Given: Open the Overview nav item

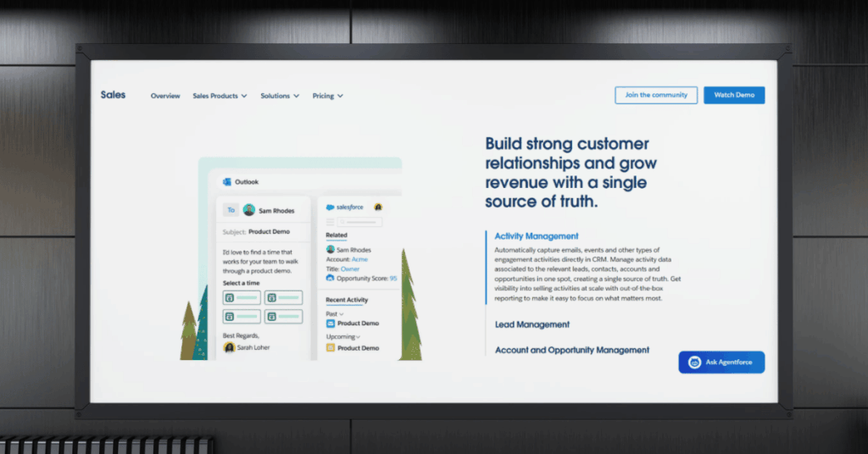Looking at the screenshot, I should (165, 96).
